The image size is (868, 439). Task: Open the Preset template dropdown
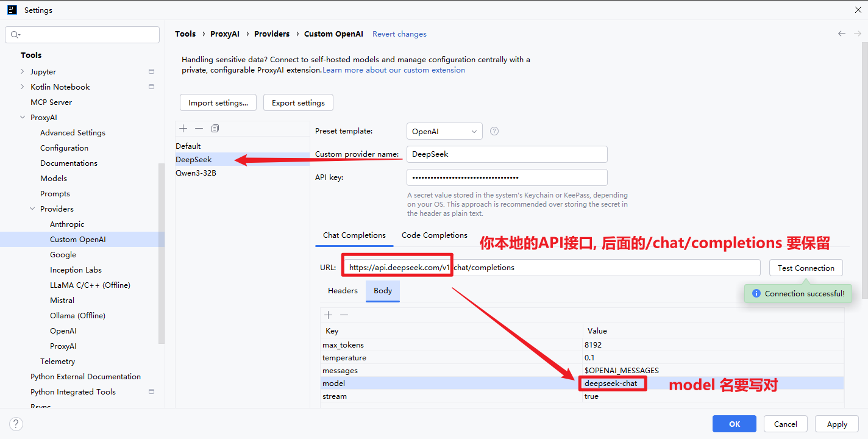point(444,131)
